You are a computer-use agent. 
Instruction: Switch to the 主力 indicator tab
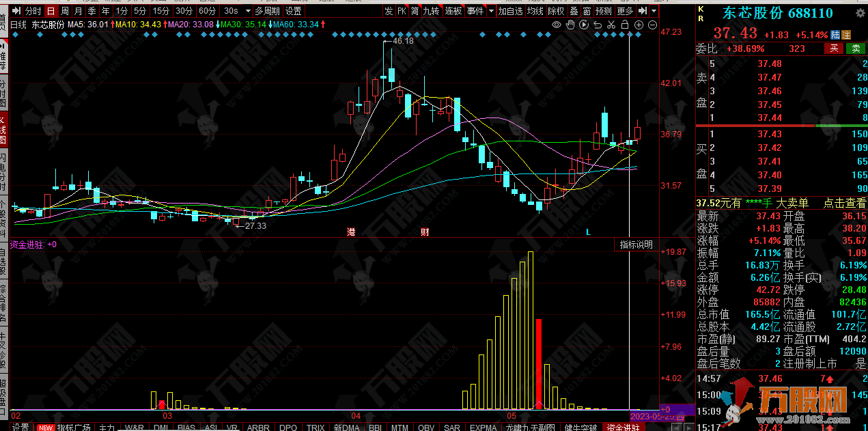click(107, 428)
